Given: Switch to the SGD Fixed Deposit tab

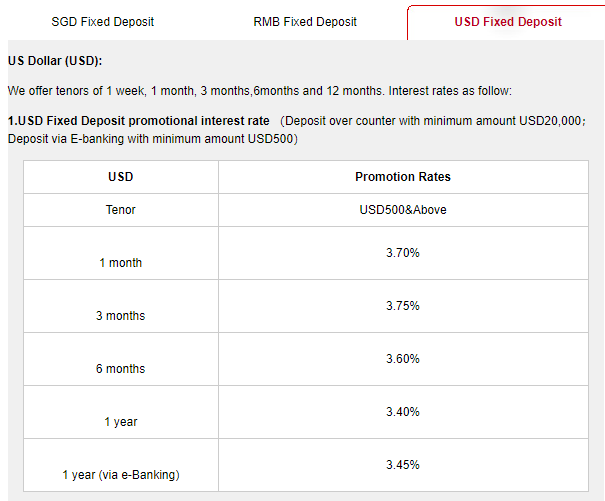Looking at the screenshot, I should click(103, 22).
